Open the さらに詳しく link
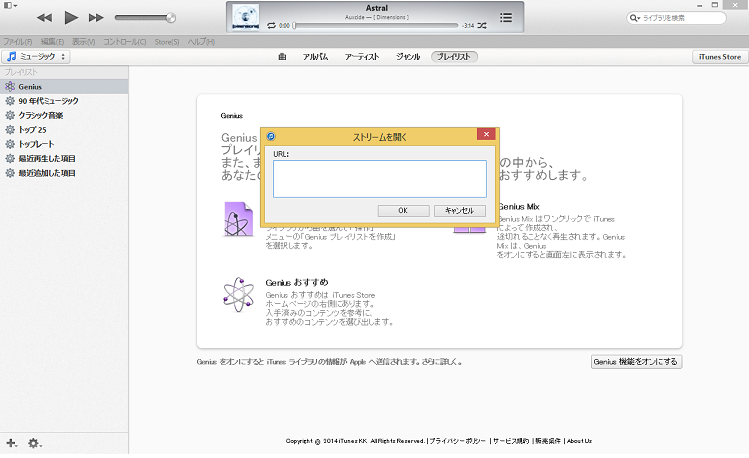Viewport: 749px width, 458px height. click(442, 362)
